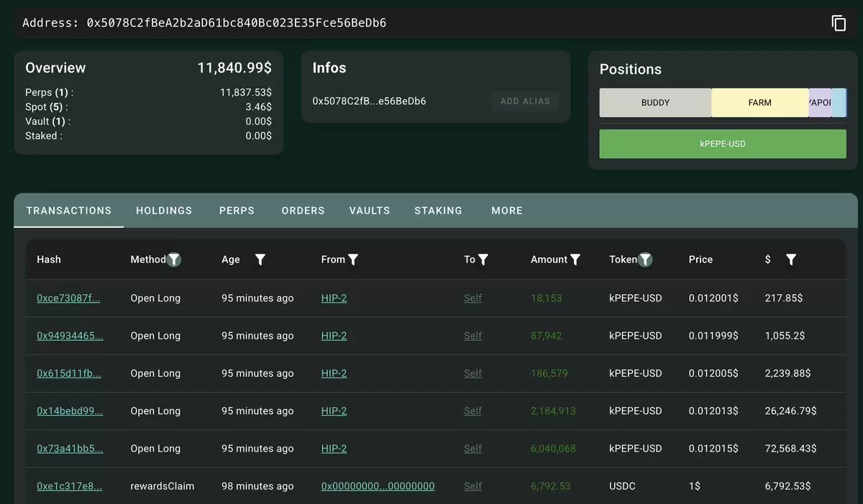Click Self link in 18,153 amount row
863x504 pixels.
472,298
